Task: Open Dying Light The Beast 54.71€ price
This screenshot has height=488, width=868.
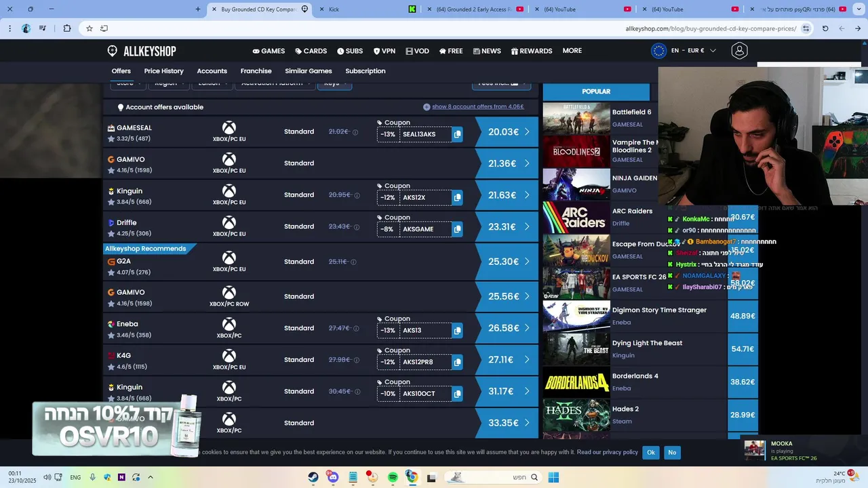Action: point(743,349)
